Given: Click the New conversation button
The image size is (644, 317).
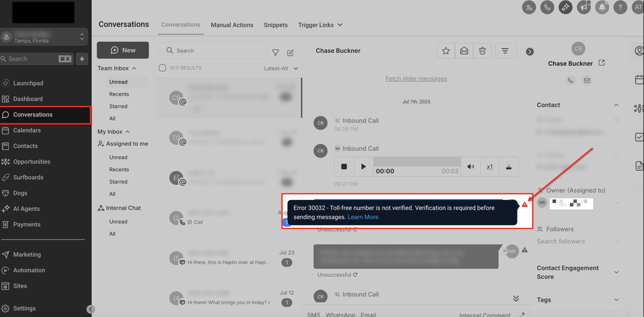Looking at the screenshot, I should pos(123,50).
